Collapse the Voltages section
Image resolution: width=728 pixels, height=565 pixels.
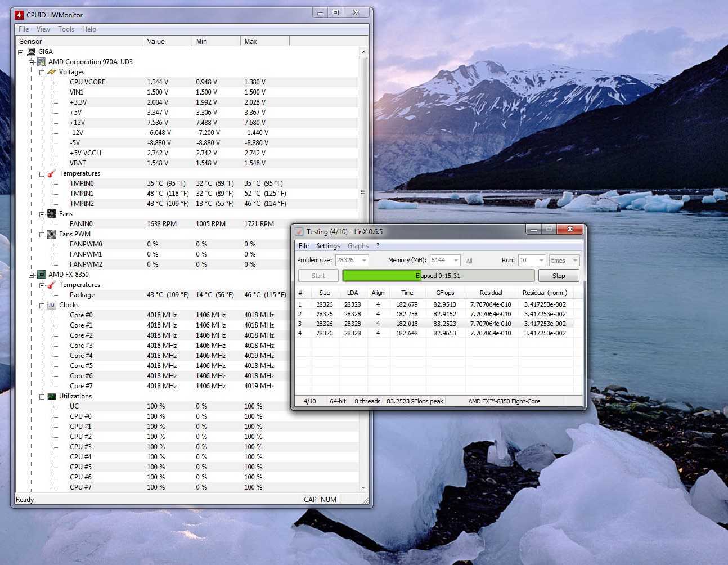click(42, 73)
